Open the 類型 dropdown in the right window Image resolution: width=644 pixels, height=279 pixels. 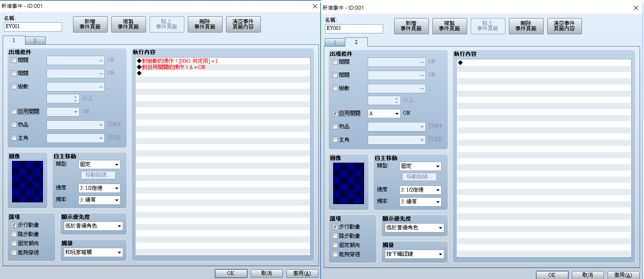[421, 167]
